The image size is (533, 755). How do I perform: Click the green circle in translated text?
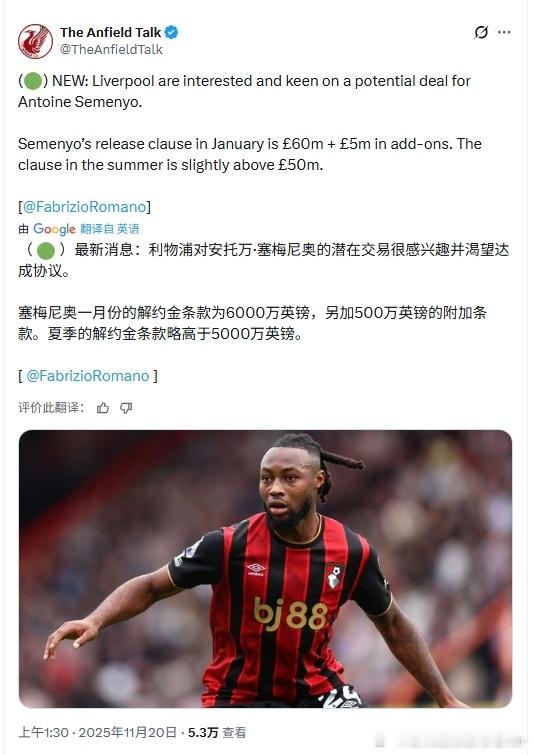[x=46, y=250]
